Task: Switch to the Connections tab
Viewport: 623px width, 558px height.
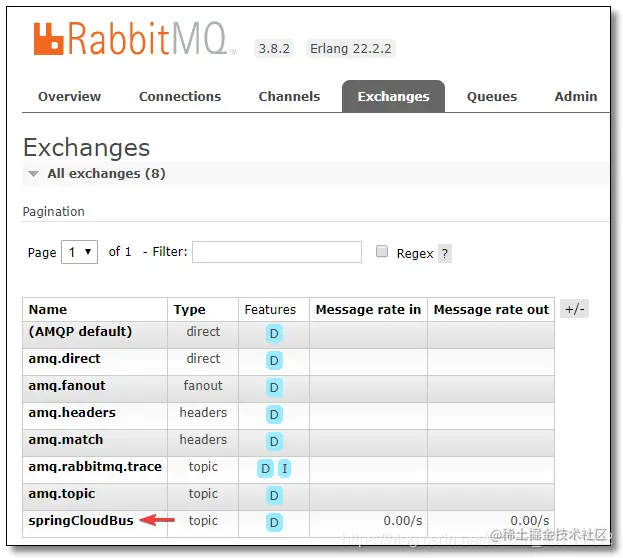Action: 180,97
